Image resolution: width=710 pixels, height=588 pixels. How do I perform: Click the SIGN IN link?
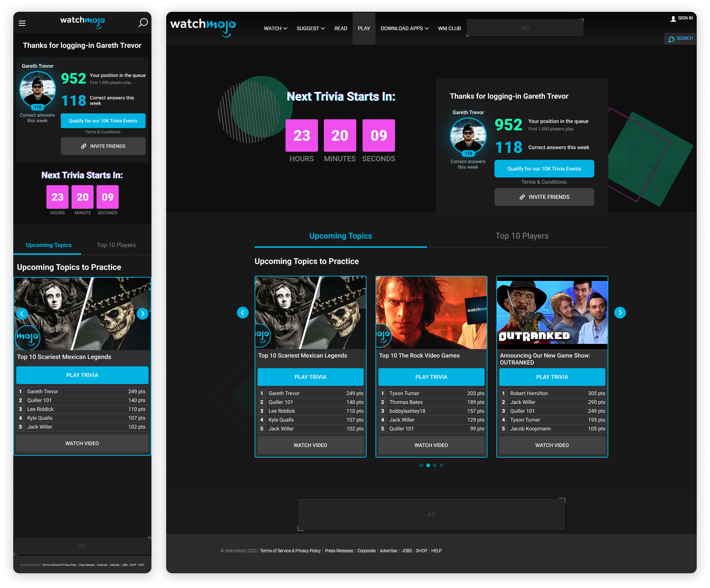[685, 18]
